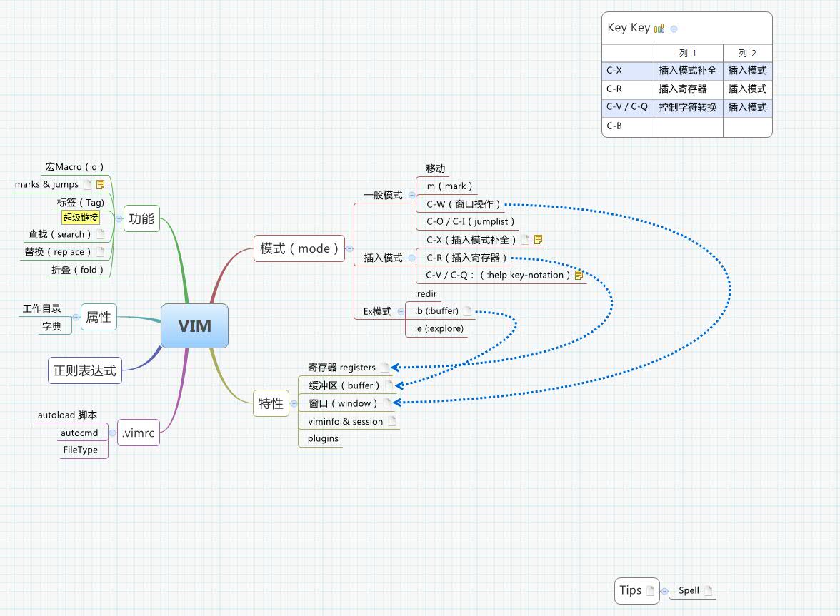
Task: Open the notes icon on C-X（插入模式补全）
Action: click(538, 240)
